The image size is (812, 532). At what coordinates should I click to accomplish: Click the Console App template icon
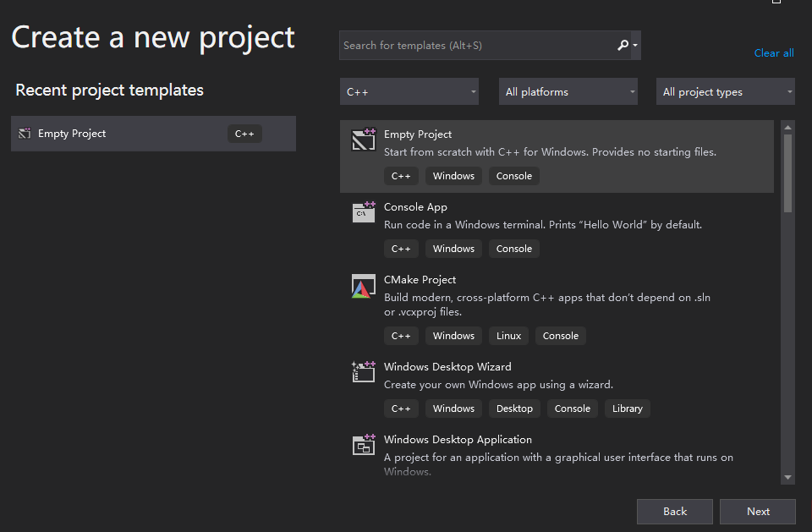tap(364, 212)
